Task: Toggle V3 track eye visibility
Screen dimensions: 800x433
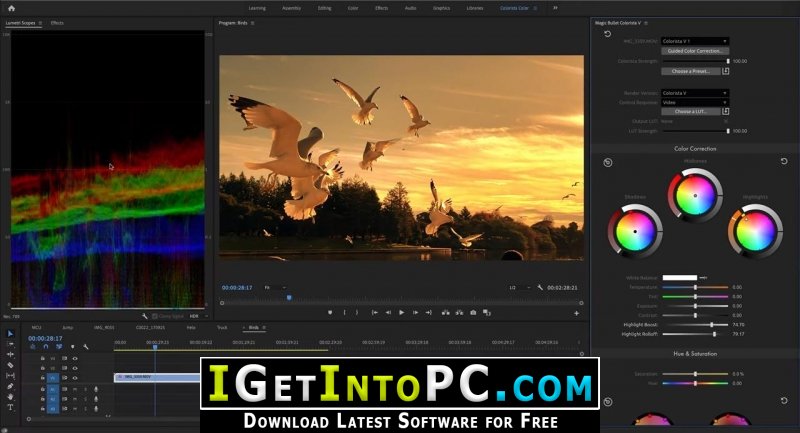Action: [x=75, y=359]
